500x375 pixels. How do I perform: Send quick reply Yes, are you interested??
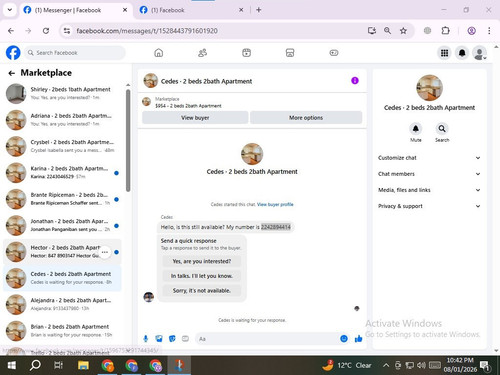click(202, 261)
